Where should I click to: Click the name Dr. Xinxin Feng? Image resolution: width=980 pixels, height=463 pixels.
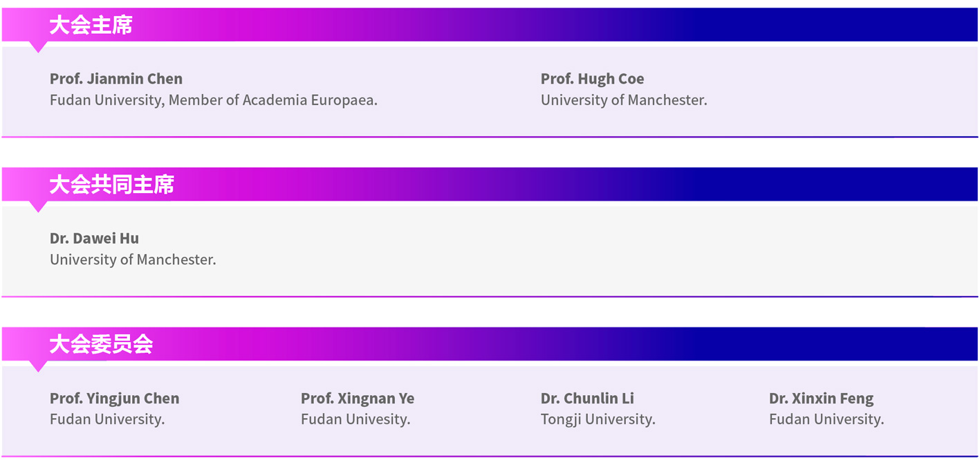tap(821, 399)
